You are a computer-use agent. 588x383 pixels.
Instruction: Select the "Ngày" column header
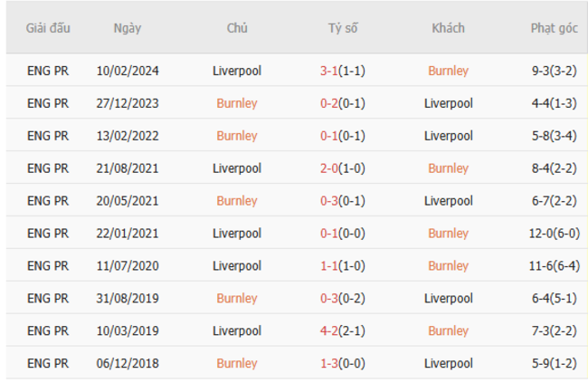click(x=128, y=28)
